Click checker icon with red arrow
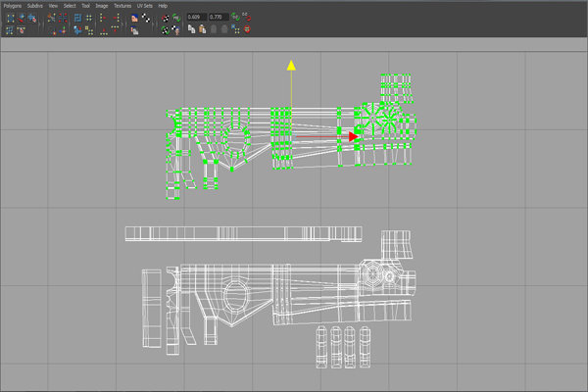 165,18
